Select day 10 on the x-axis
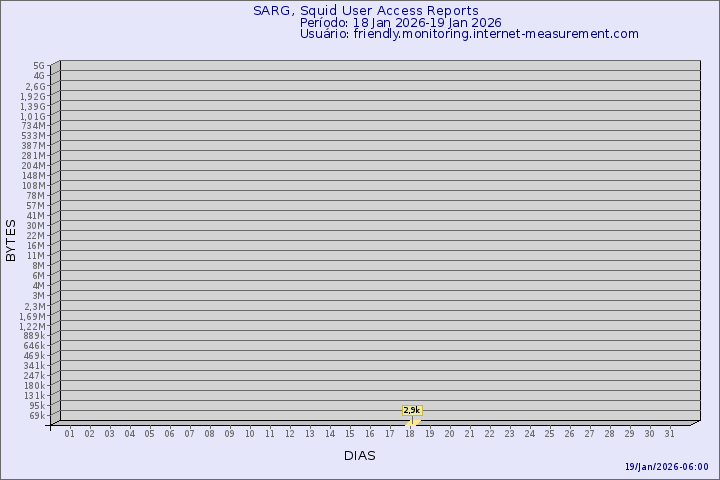The width and height of the screenshot is (720, 480). pyautogui.click(x=250, y=433)
